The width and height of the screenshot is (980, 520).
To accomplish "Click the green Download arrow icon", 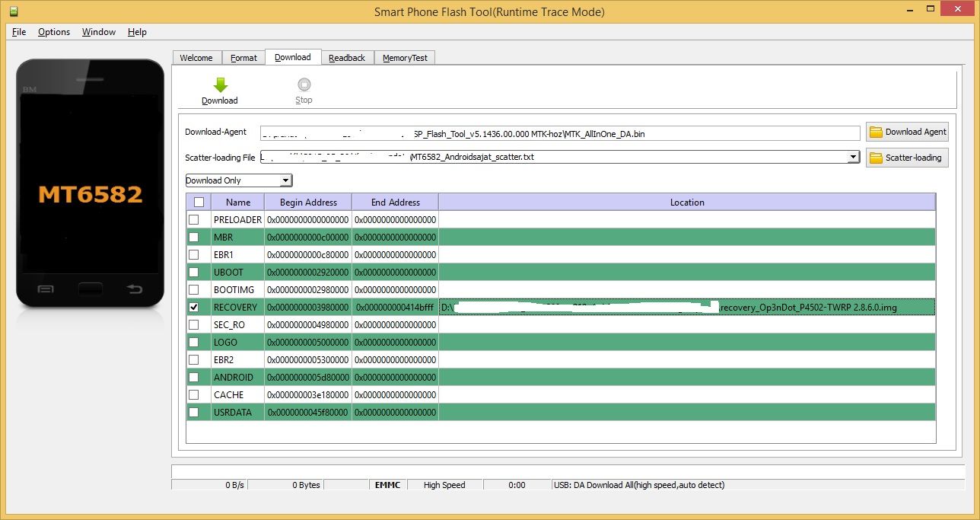I will click(221, 85).
